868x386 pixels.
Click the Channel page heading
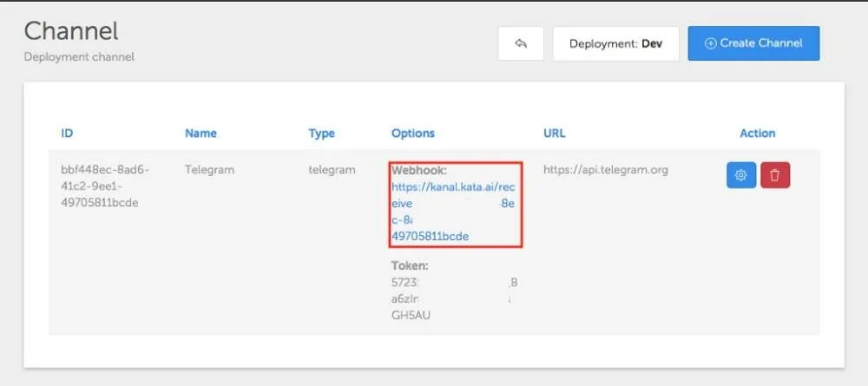point(71,31)
